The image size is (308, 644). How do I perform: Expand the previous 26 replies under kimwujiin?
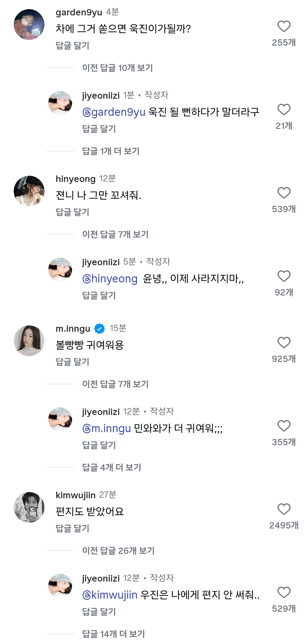(x=118, y=551)
